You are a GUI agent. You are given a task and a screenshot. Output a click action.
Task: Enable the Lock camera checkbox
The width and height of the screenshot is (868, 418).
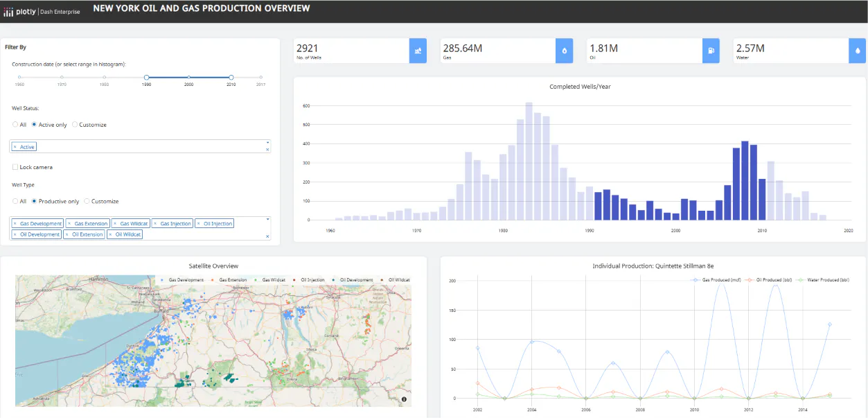pyautogui.click(x=15, y=167)
